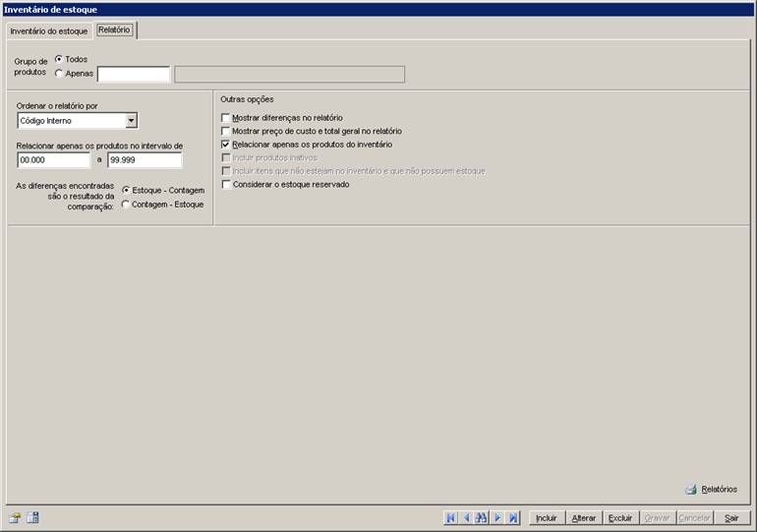Click the Gravar button
The width and height of the screenshot is (757, 532).
pos(658,518)
